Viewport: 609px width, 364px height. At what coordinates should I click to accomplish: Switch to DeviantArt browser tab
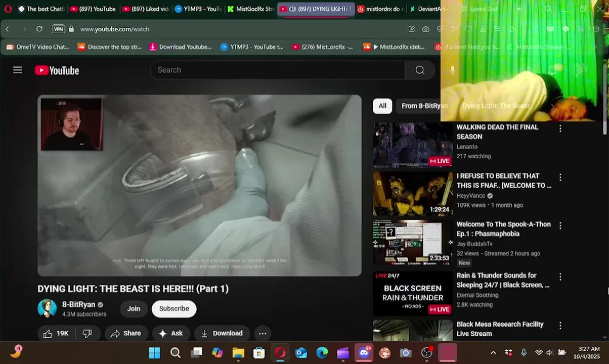[x=431, y=9]
